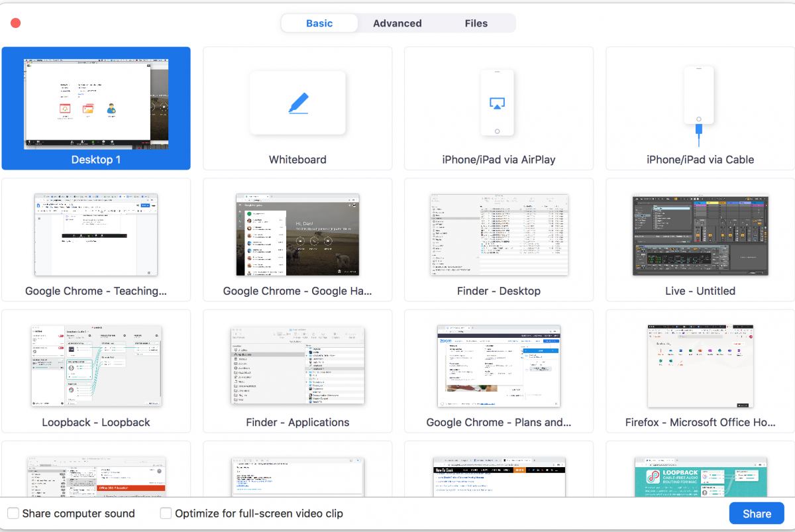This screenshot has width=795, height=532.
Task: Tick Optimize for full-screen video clip
Action: 166,513
